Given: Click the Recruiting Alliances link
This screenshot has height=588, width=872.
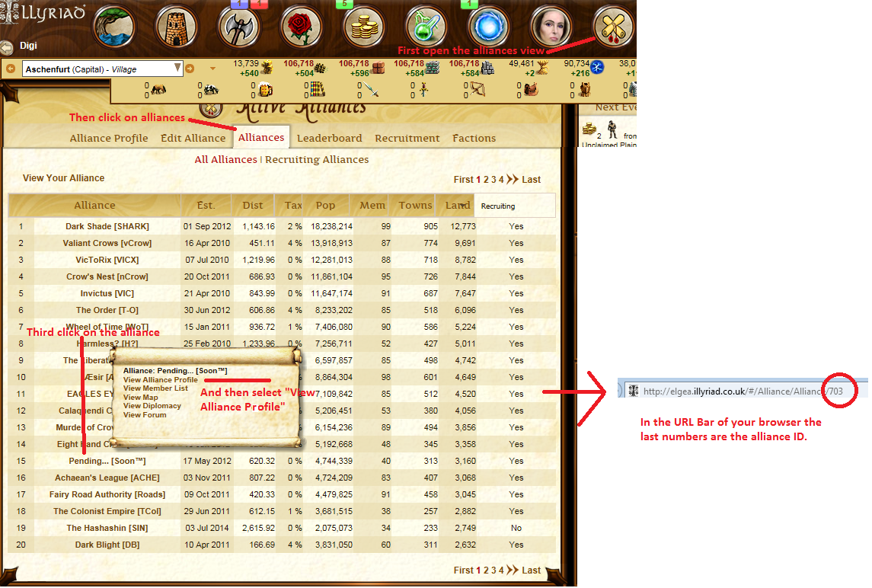Looking at the screenshot, I should [x=316, y=160].
